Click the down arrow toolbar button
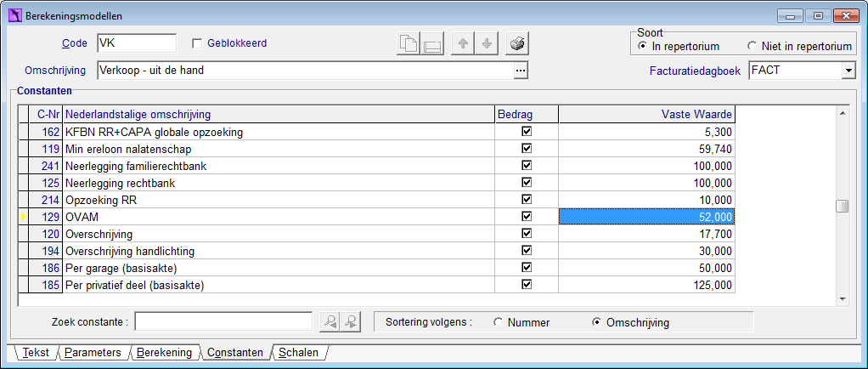The height and width of the screenshot is (369, 868). coord(487,43)
